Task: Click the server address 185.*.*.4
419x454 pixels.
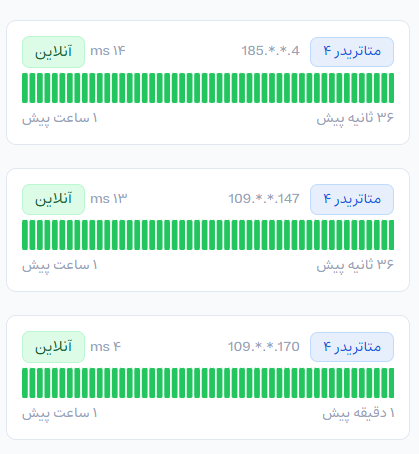Action: pos(271,51)
